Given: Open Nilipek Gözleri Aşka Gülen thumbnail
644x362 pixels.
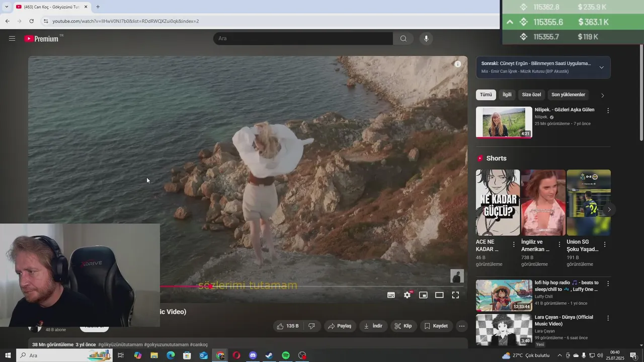Looking at the screenshot, I should click(504, 122).
